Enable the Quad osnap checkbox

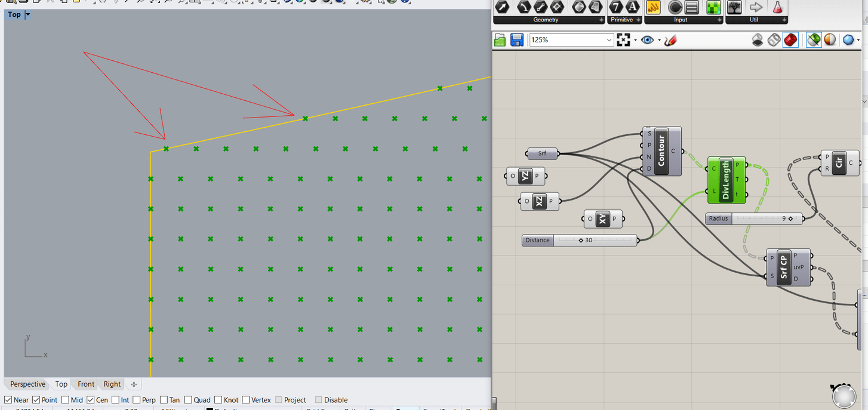click(x=188, y=400)
